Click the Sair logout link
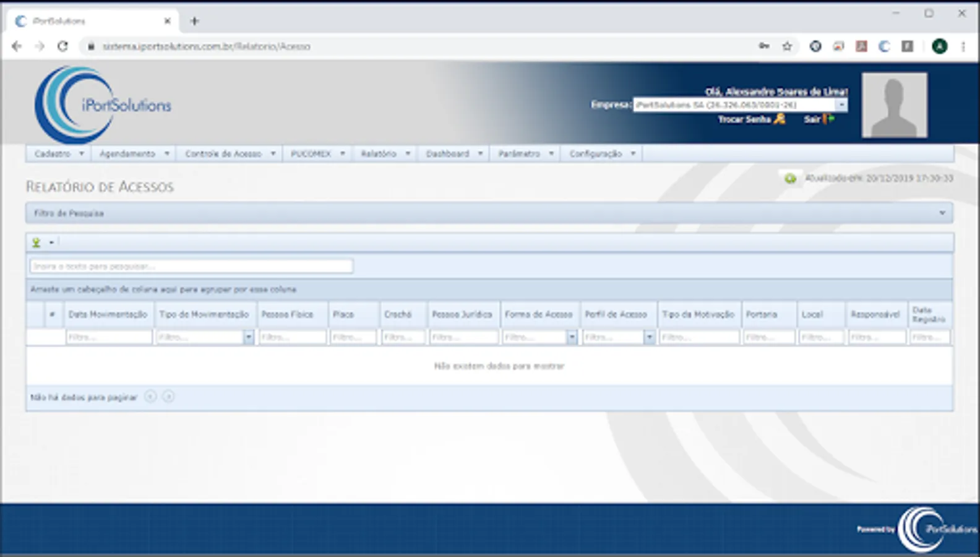Viewport: 980px width, 557px height. (819, 119)
